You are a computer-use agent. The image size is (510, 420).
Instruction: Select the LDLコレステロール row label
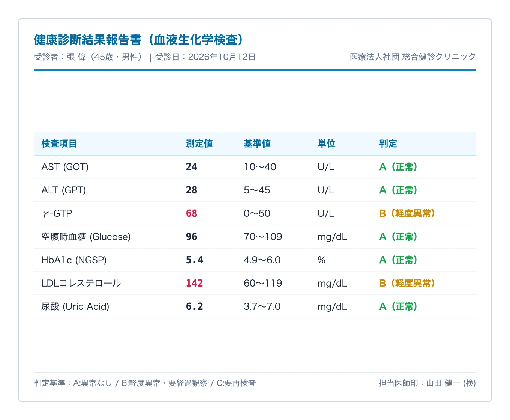[81, 283]
